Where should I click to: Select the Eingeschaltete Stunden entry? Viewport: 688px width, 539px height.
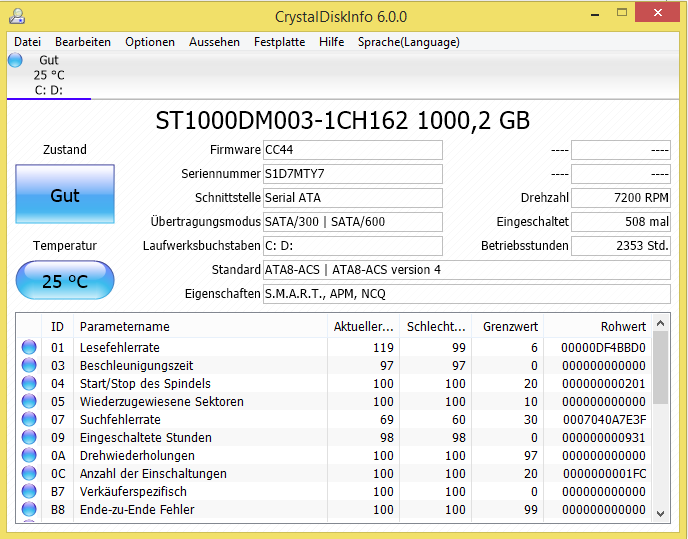[146, 438]
